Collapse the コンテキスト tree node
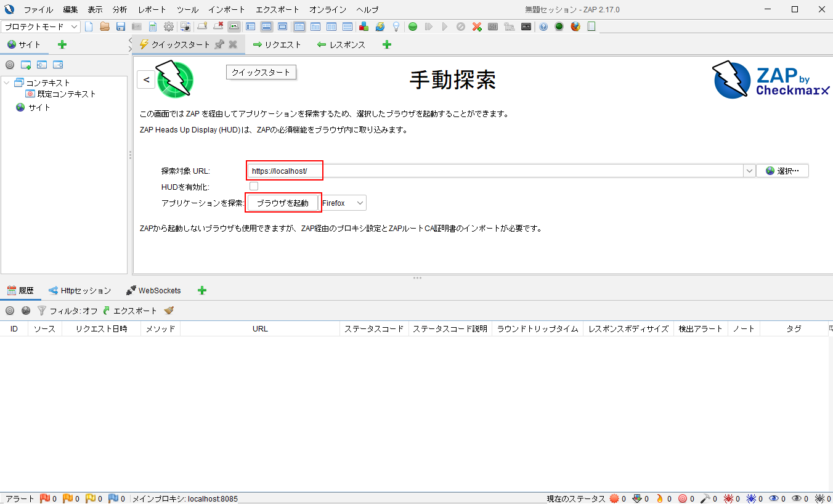 click(x=7, y=83)
